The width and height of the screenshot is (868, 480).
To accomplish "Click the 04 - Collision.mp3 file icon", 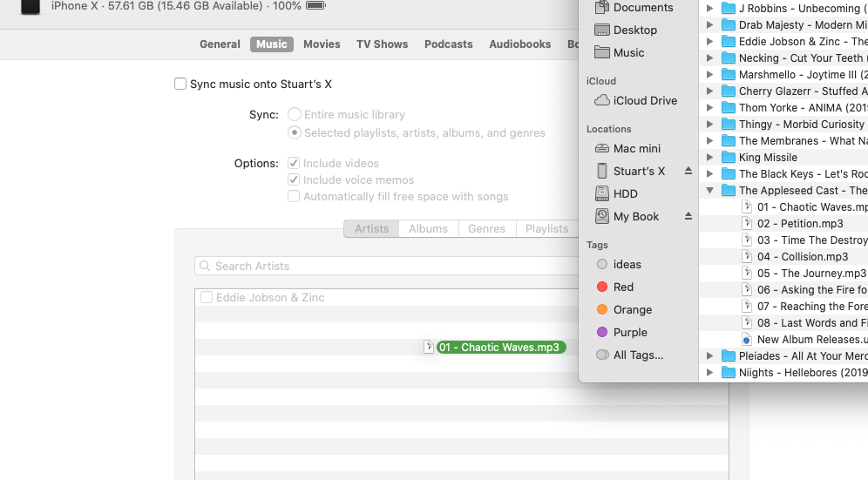I will (x=747, y=256).
